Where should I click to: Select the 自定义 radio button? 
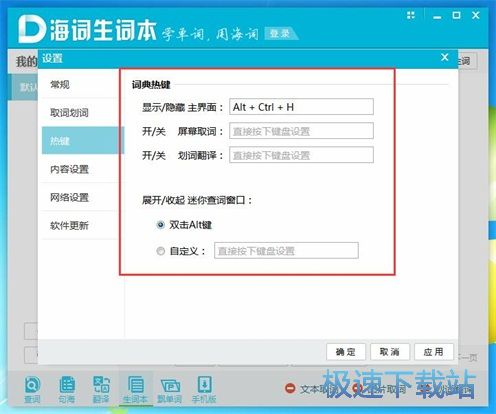click(160, 251)
